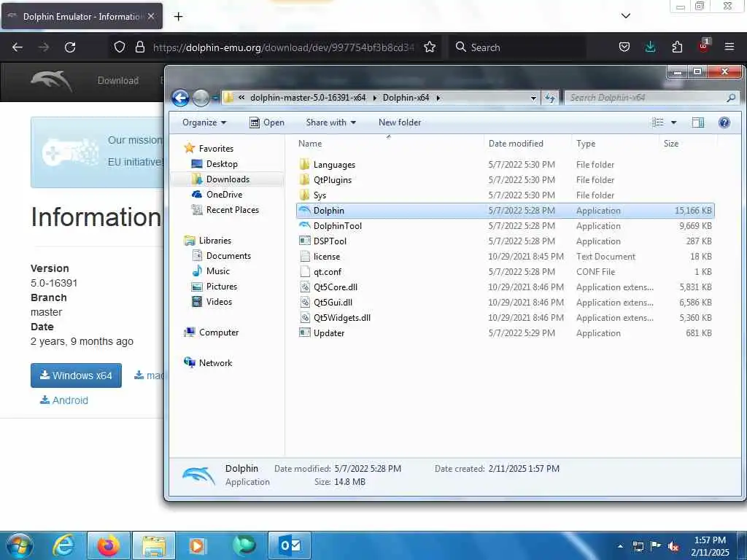Click the Search Dolphin-x64 input field
Image resolution: width=747 pixels, height=560 pixels.
tap(646, 98)
